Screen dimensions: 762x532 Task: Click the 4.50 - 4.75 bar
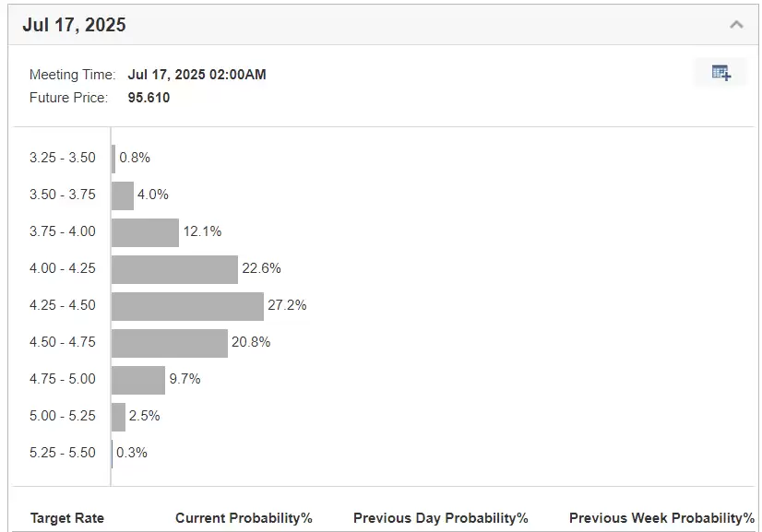tap(169, 343)
